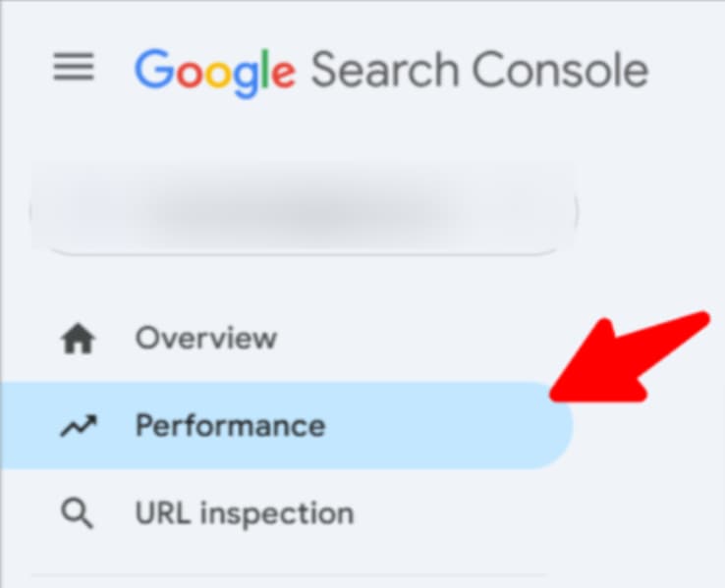Go to URL inspection
The width and height of the screenshot is (725, 588).
coord(244,513)
